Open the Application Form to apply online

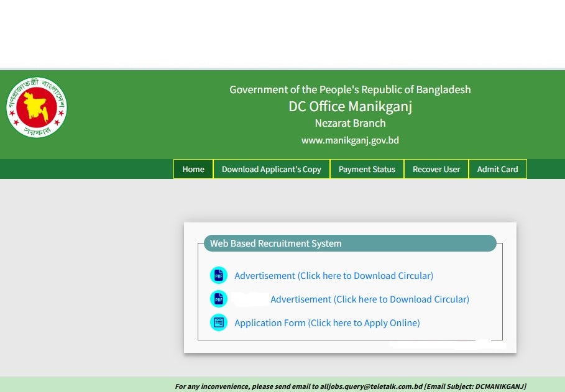pyautogui.click(x=327, y=322)
